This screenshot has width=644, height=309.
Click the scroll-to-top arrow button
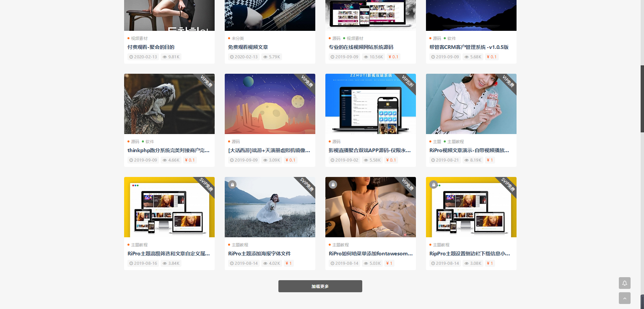click(x=625, y=298)
